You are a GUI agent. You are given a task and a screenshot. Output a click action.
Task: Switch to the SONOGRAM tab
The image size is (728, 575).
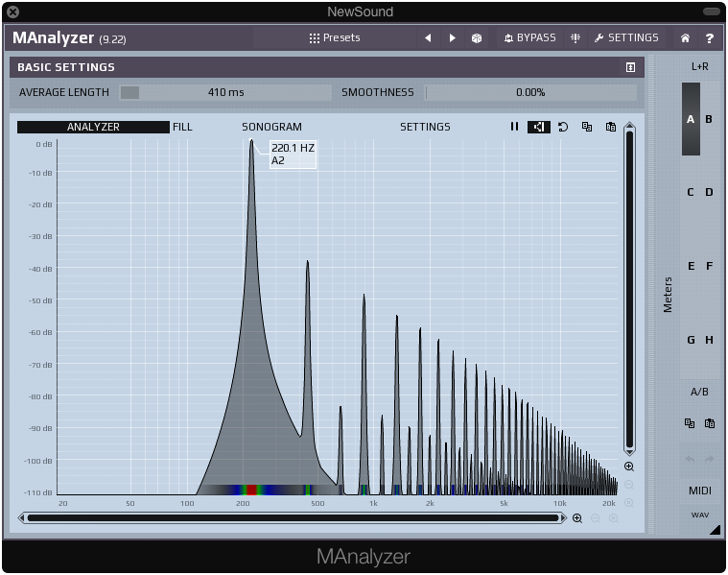271,127
